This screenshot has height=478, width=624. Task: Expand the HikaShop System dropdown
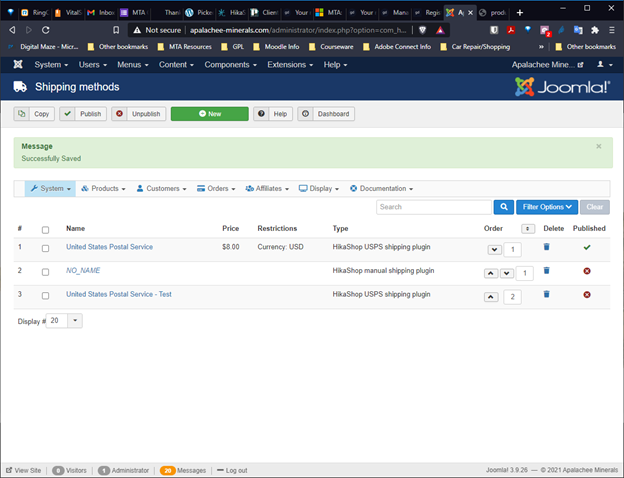[51, 189]
